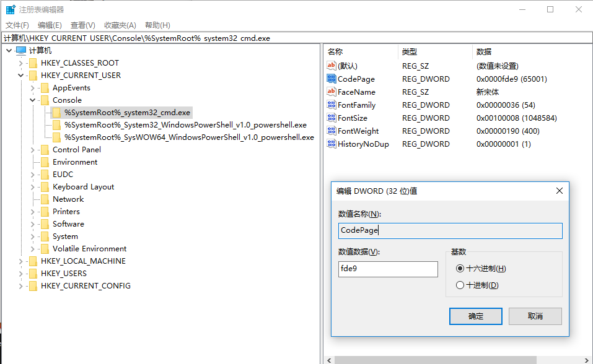
Task: Select the Keyboard Layout tree item
Action: pos(83,187)
